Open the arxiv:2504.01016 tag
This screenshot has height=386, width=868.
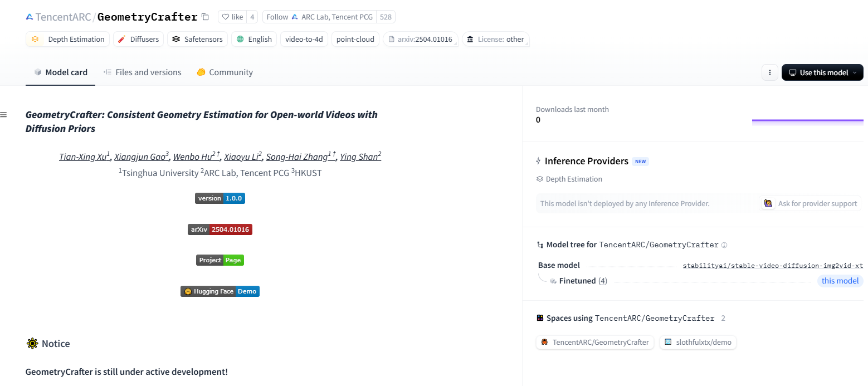click(421, 39)
